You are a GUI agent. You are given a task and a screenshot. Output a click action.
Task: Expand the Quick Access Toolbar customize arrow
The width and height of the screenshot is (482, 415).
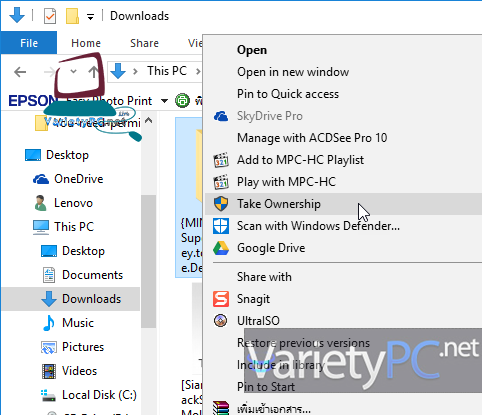(x=90, y=17)
